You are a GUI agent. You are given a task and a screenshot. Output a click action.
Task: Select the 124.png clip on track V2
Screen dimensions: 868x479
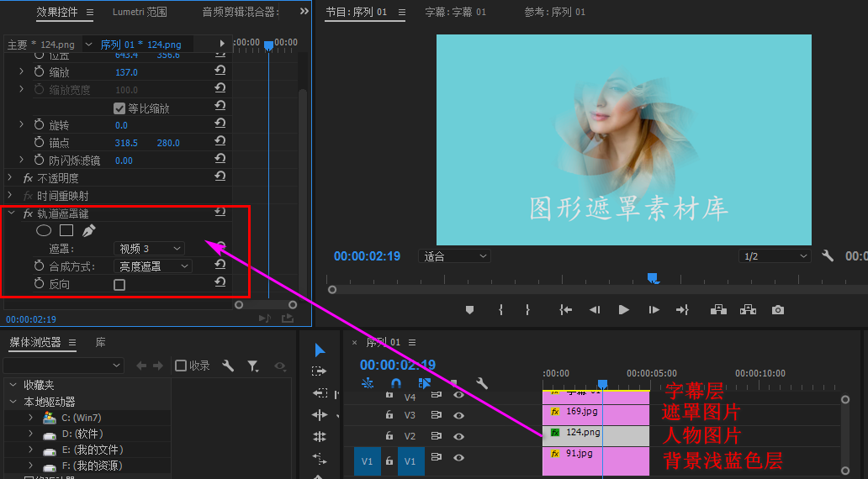595,436
